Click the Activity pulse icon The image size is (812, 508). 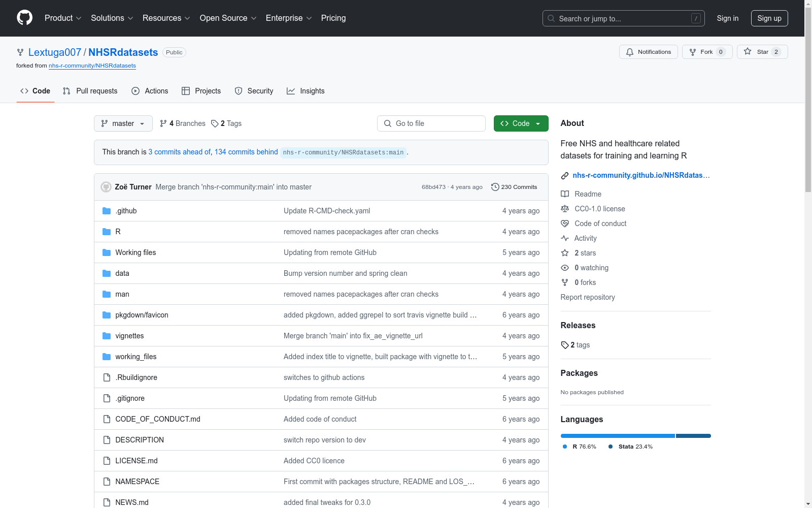[x=565, y=238]
